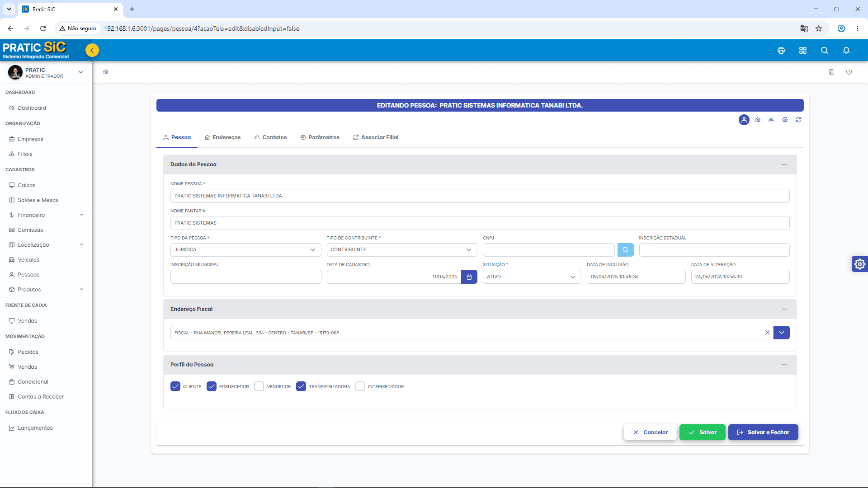This screenshot has width=868, height=488.
Task: Enable the Intermediador checkbox
Action: pyautogui.click(x=360, y=386)
